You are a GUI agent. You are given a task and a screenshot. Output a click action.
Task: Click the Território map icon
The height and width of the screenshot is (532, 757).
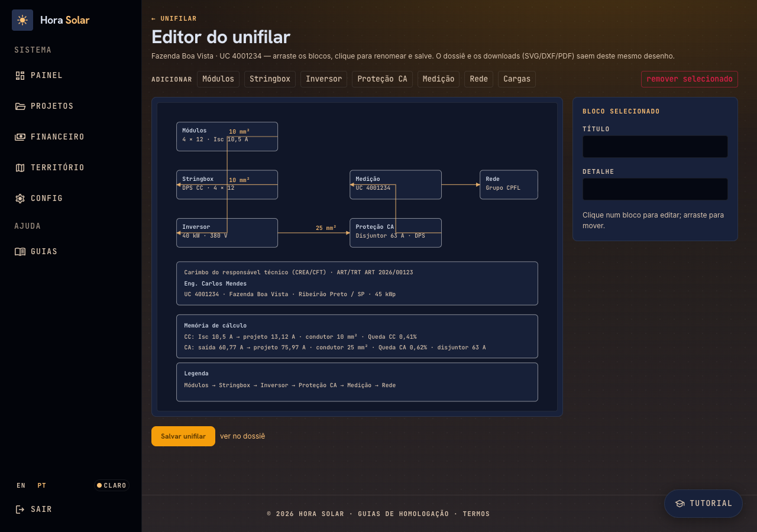click(x=20, y=168)
